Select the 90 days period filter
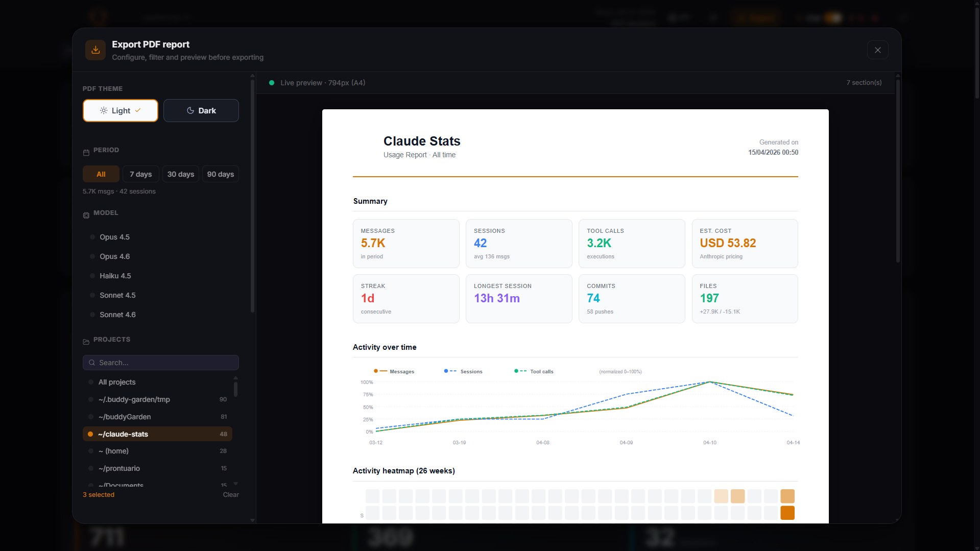This screenshot has height=551, width=980. (x=220, y=174)
